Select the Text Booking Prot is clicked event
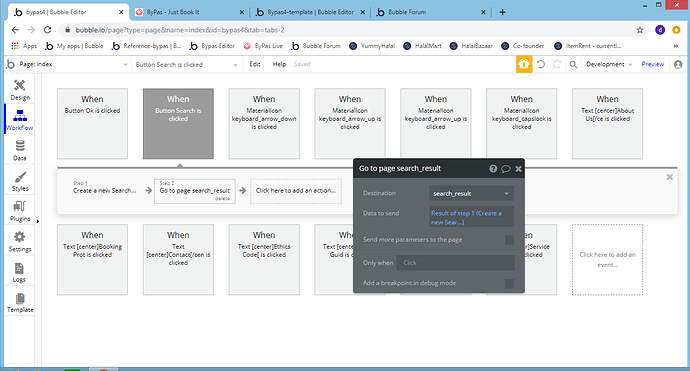The width and height of the screenshot is (690, 371). click(x=92, y=260)
